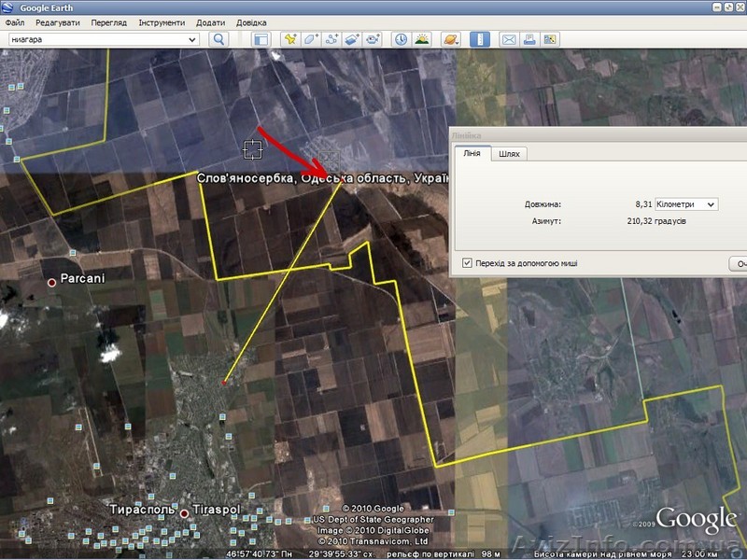Expand the search history dropdown
The image size is (747, 560).
point(192,39)
